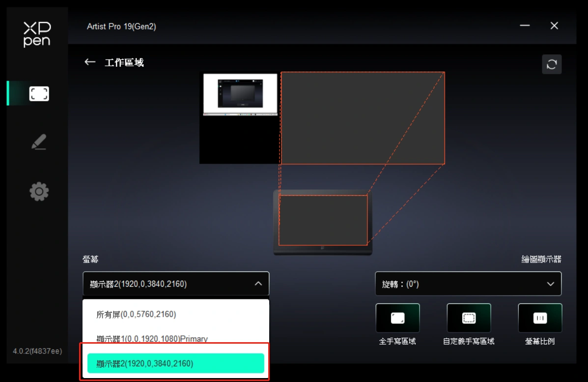This screenshot has width=588, height=382.
Task: Open the pen settings sidebar icon
Action: 39,142
